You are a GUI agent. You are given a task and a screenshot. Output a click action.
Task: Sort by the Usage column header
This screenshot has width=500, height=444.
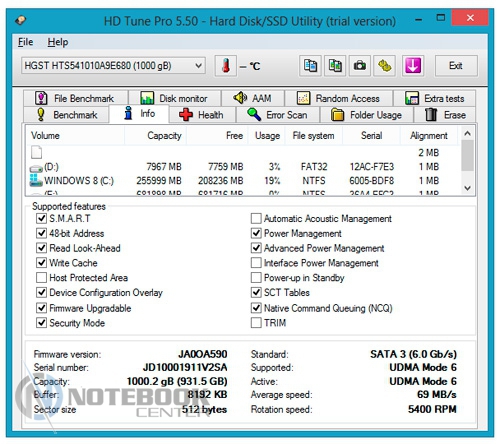tap(267, 136)
